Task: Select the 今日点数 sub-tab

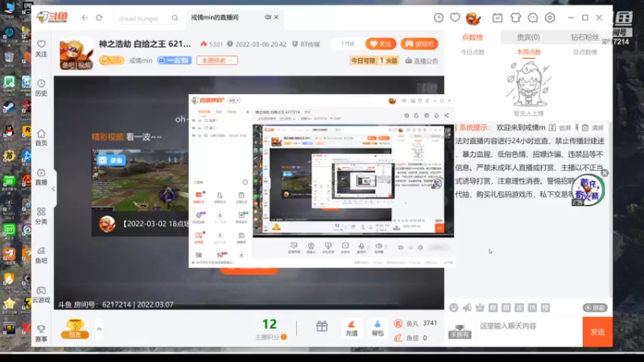Action: (473, 52)
